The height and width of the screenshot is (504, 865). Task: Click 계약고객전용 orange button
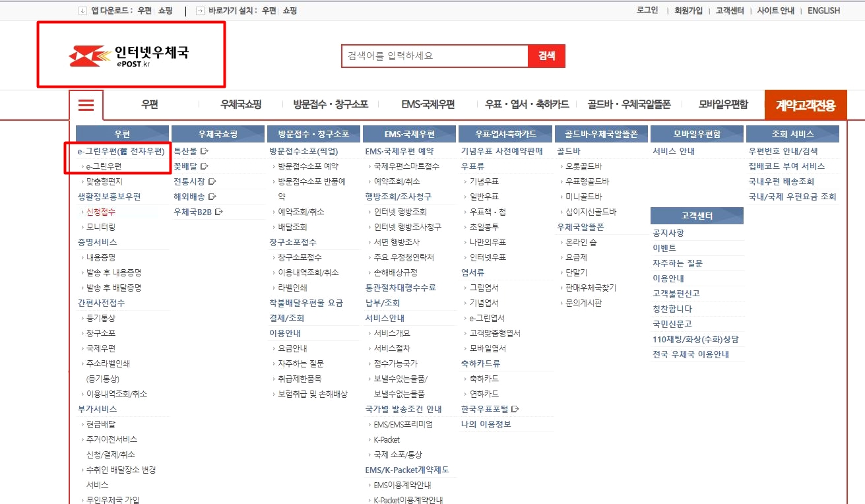[x=806, y=105]
